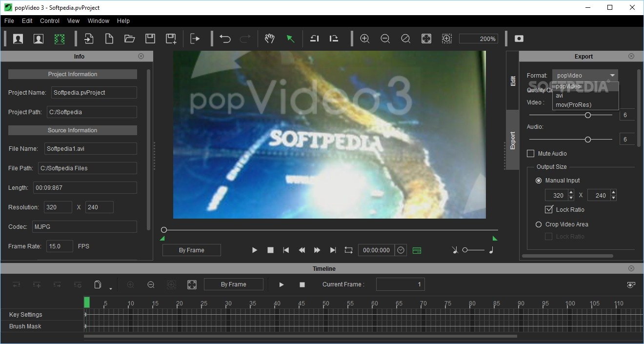Decrease the output height stepper

click(613, 198)
